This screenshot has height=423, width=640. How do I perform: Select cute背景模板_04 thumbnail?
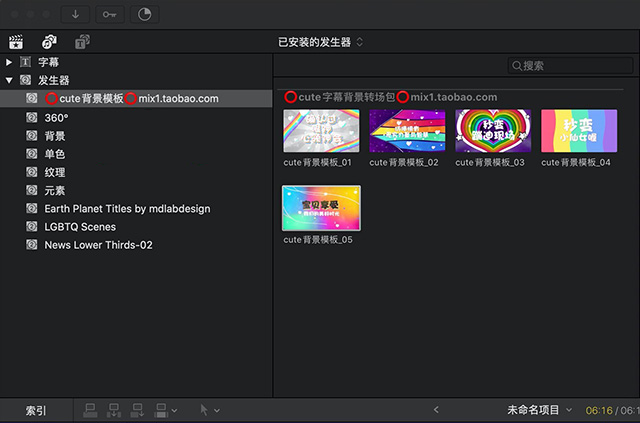(x=579, y=131)
